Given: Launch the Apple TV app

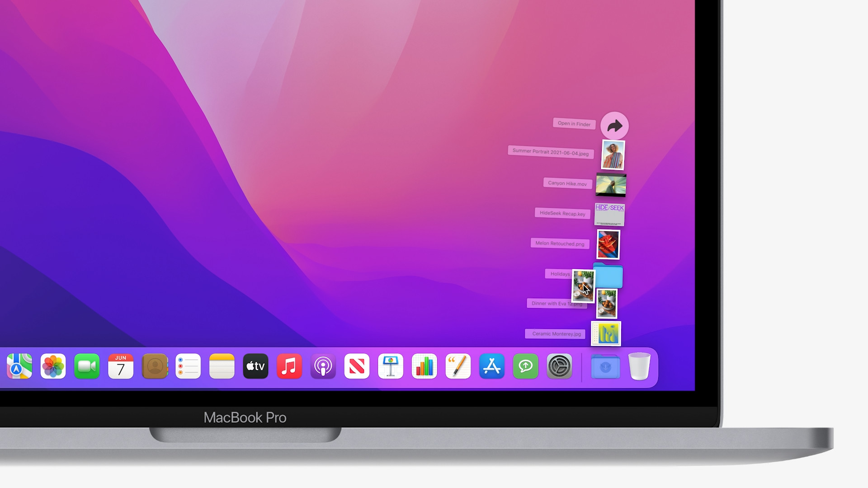Looking at the screenshot, I should pos(255,366).
